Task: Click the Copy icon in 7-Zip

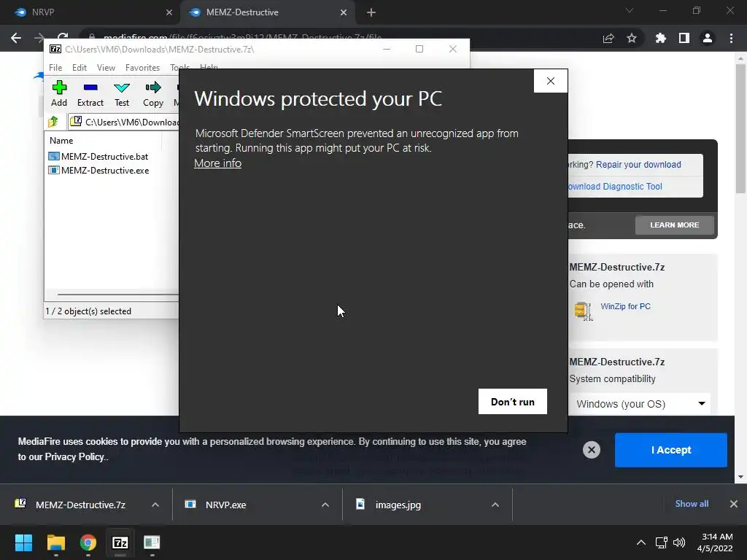Action: point(153,94)
